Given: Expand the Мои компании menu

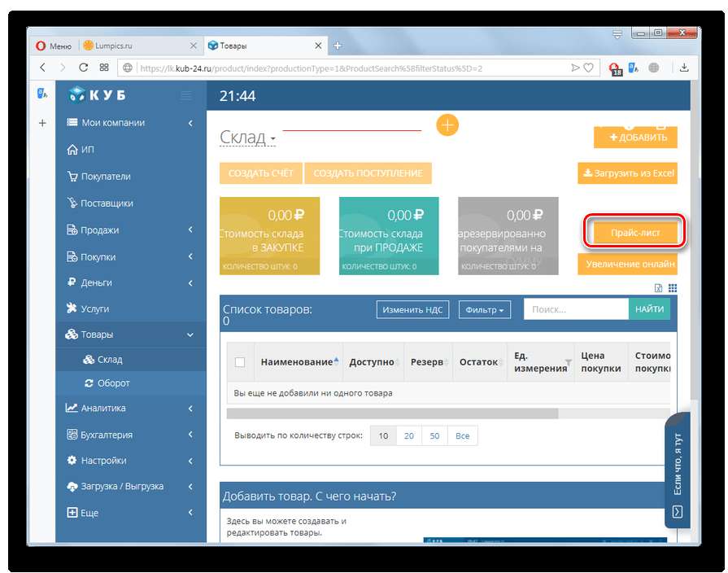Looking at the screenshot, I should coord(131,123).
